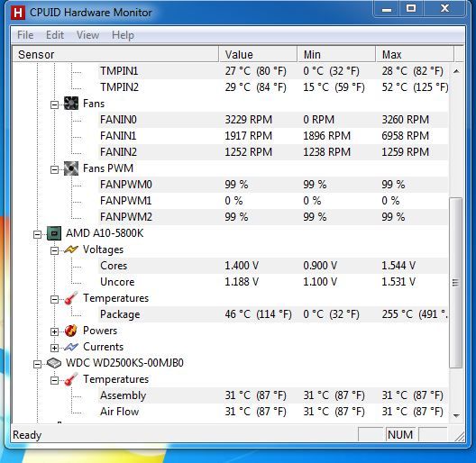The image size is (476, 463).
Task: Click the Max column header
Action: tap(415, 55)
